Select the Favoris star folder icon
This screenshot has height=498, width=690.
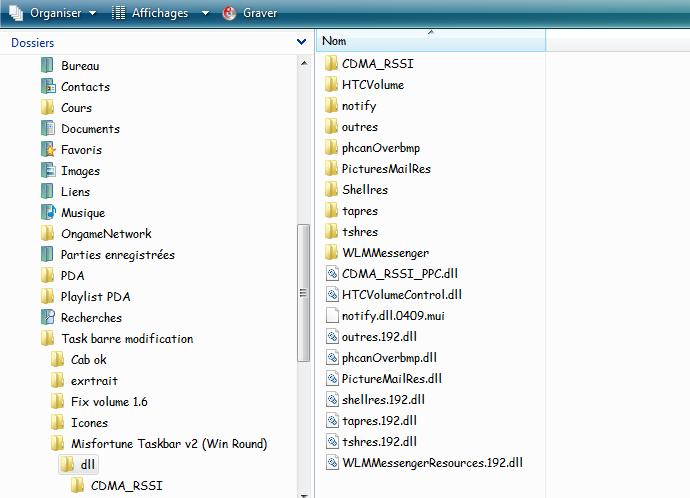[48, 150]
